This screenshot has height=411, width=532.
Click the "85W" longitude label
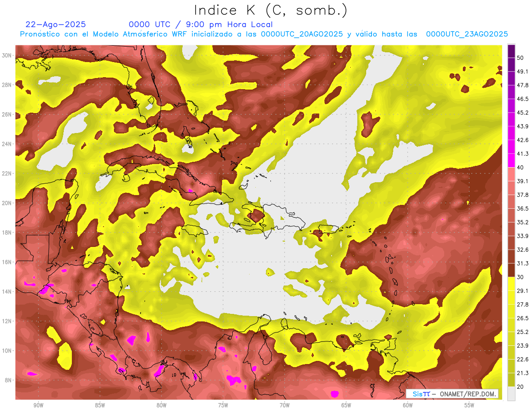[x=100, y=405]
